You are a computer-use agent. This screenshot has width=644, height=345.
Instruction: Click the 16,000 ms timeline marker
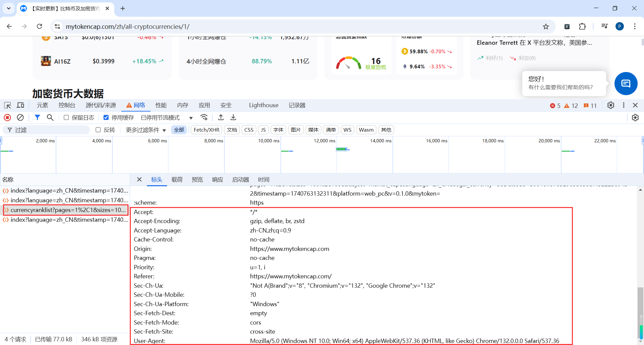pos(436,141)
